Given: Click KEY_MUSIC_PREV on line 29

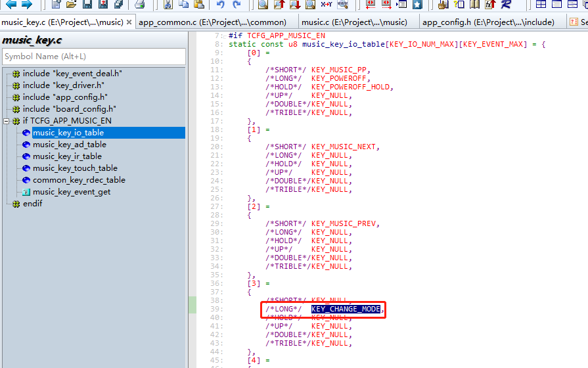Looking at the screenshot, I should (343, 223).
